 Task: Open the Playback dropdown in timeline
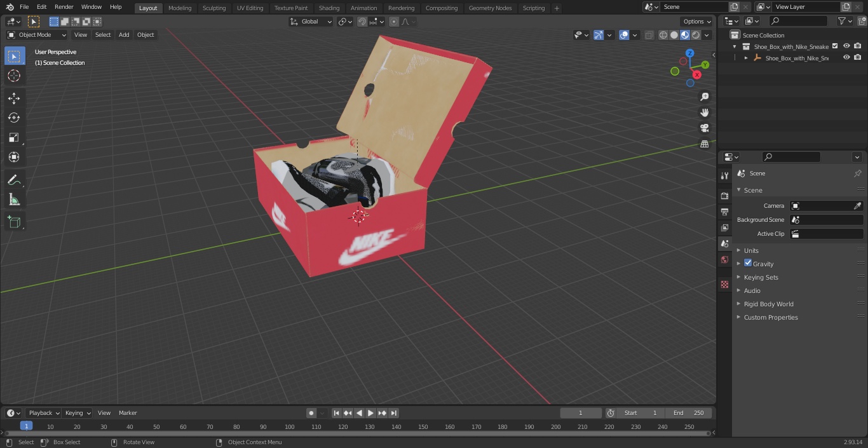(43, 413)
